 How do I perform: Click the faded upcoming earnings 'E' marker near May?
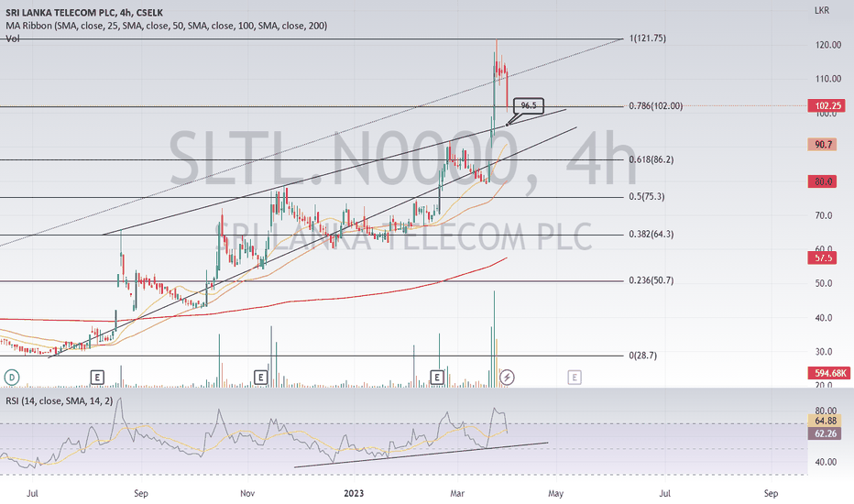574,377
